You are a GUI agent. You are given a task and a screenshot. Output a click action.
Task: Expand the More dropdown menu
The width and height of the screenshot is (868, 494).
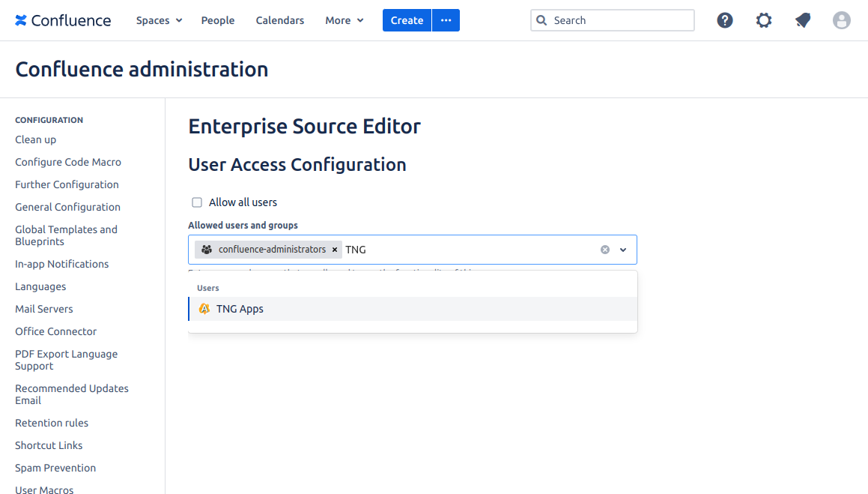click(344, 20)
